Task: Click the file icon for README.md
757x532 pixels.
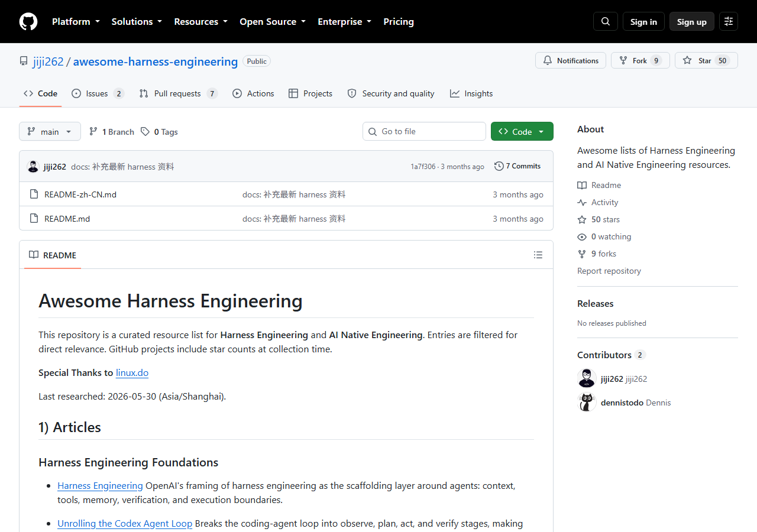Action: pos(34,218)
